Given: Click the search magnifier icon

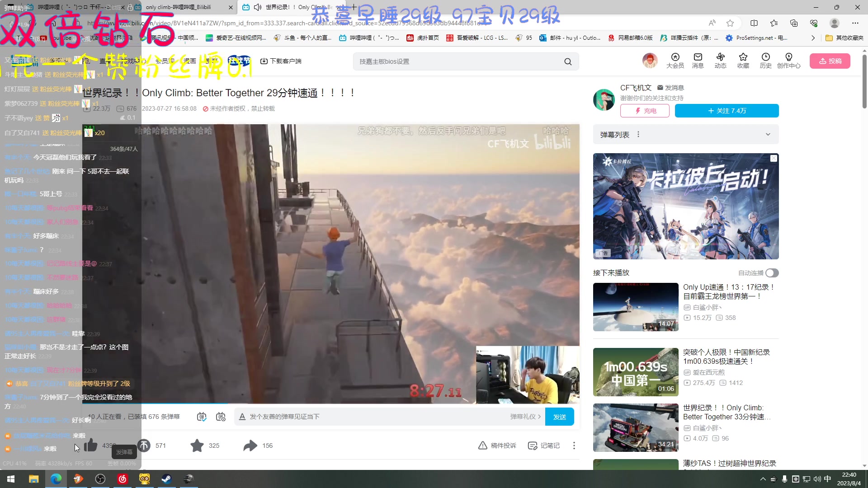Looking at the screenshot, I should point(568,61).
